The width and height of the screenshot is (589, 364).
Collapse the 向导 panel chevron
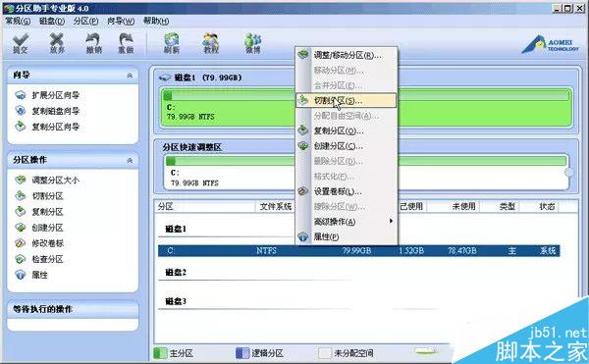(x=130, y=76)
